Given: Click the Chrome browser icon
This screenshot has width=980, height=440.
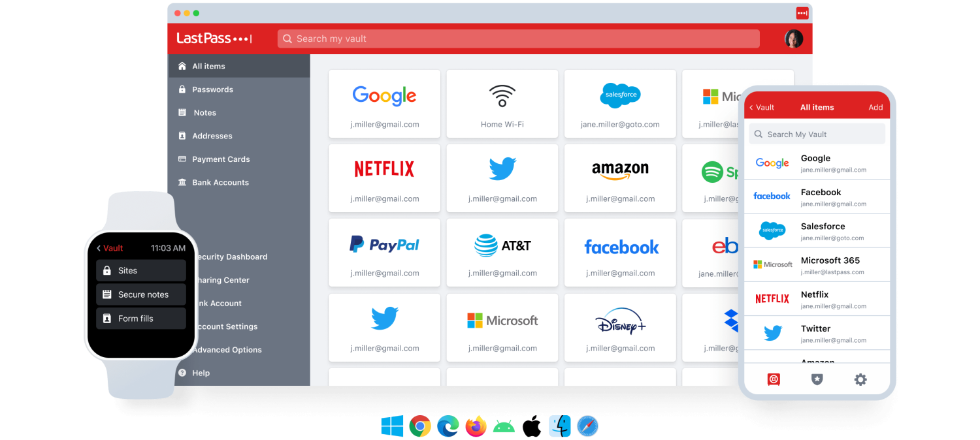Looking at the screenshot, I should coord(420,427).
